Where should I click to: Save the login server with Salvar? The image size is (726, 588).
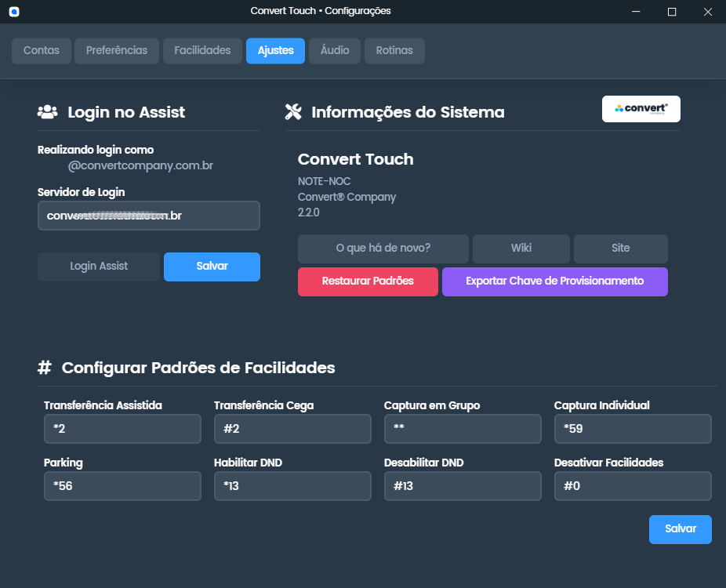[212, 267]
